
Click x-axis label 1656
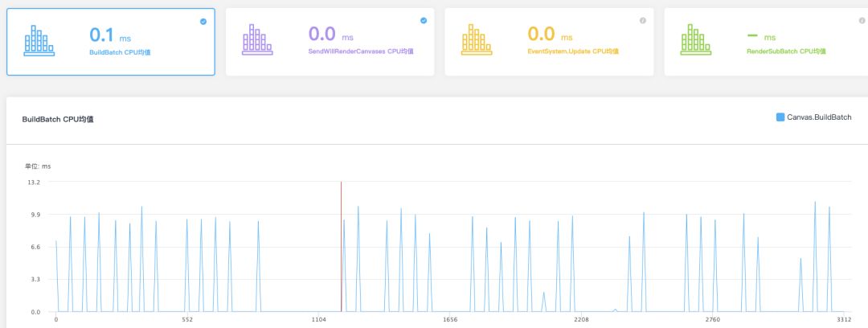click(450, 320)
